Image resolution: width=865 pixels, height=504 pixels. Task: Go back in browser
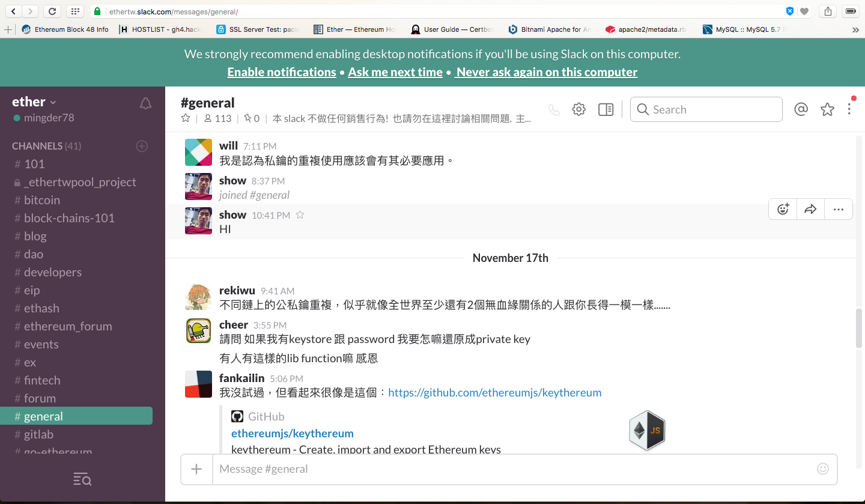tap(13, 11)
